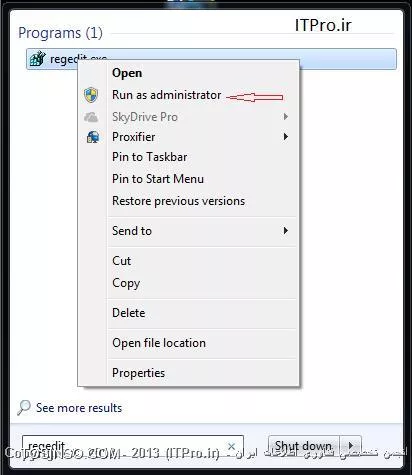
Task: Select Pin to Taskbar
Action: (x=150, y=157)
